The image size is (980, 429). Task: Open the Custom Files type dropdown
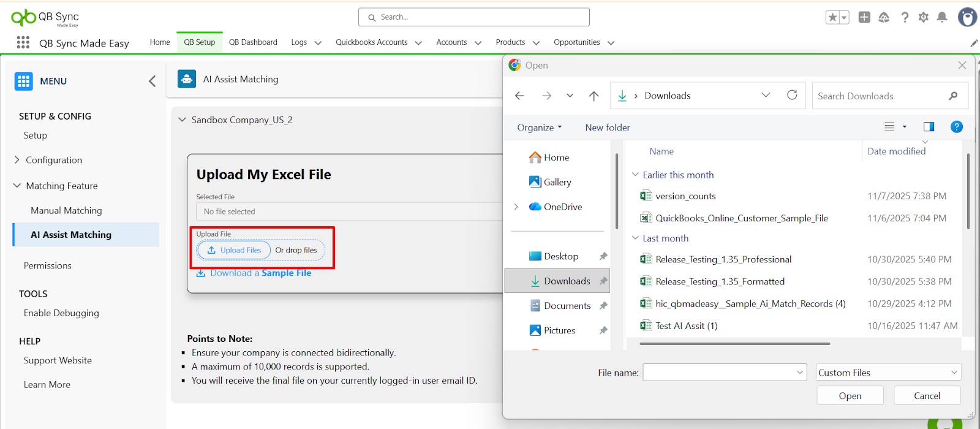889,373
